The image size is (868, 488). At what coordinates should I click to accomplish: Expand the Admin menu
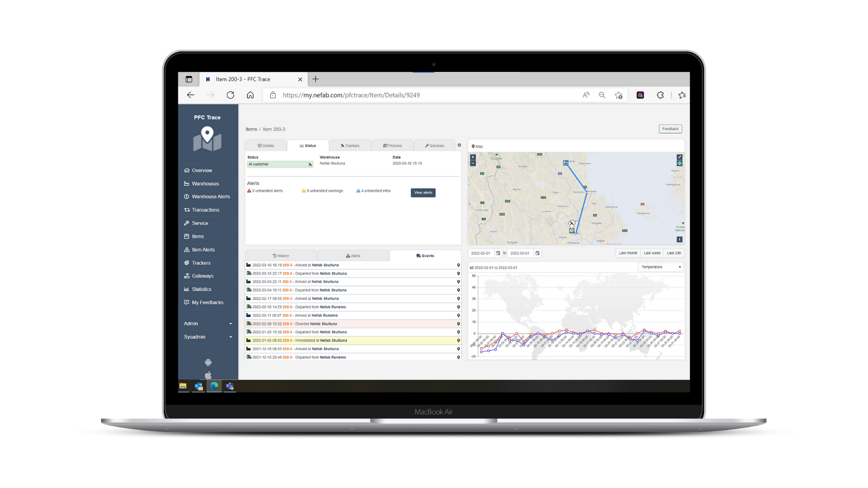tap(208, 324)
